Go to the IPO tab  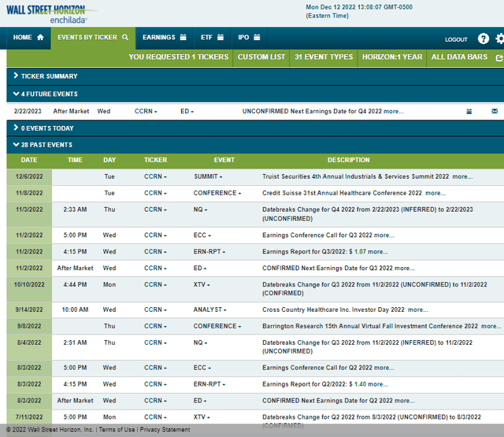click(249, 38)
